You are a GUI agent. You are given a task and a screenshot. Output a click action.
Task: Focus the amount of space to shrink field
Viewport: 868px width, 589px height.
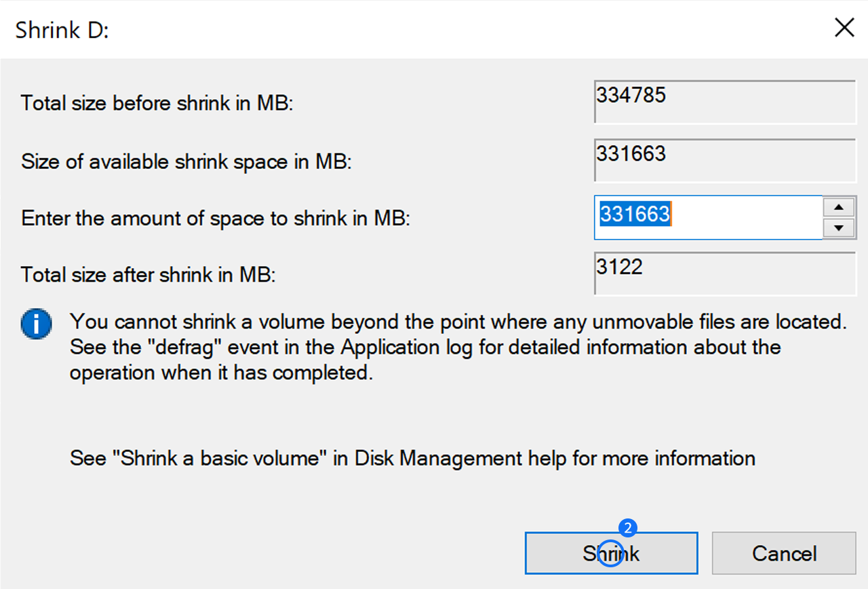708,217
